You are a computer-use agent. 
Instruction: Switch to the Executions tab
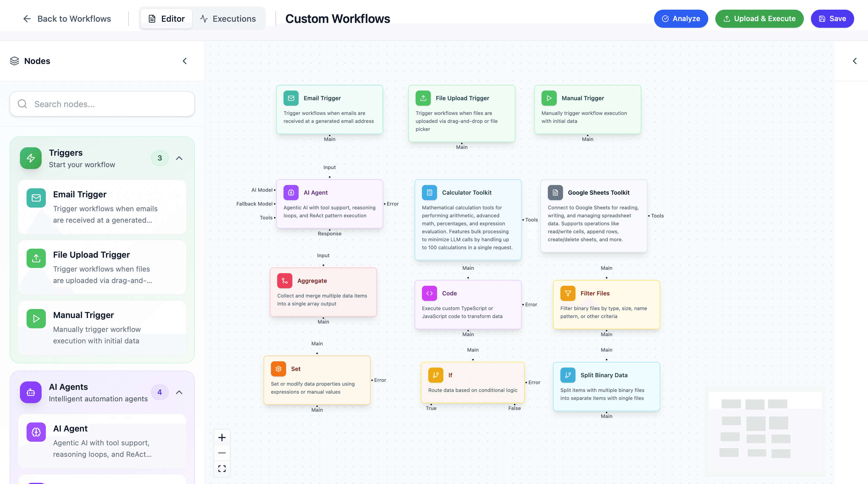228,18
